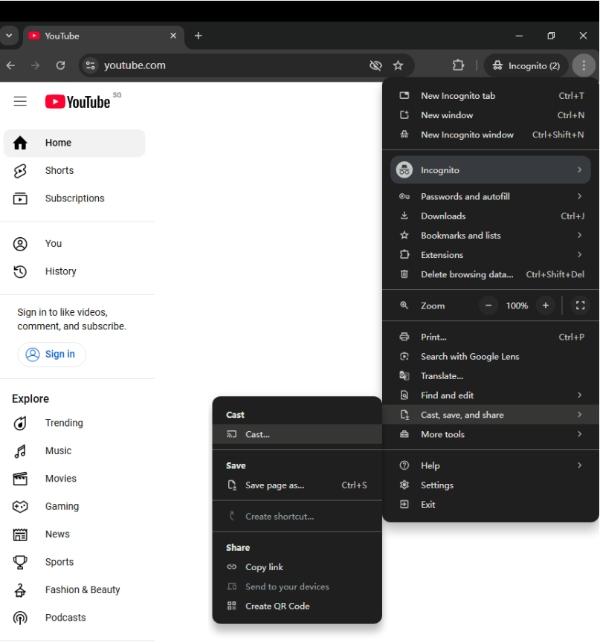Viewport: 600px width, 643px height.
Task: Select Copy link under Share
Action: click(x=297, y=568)
